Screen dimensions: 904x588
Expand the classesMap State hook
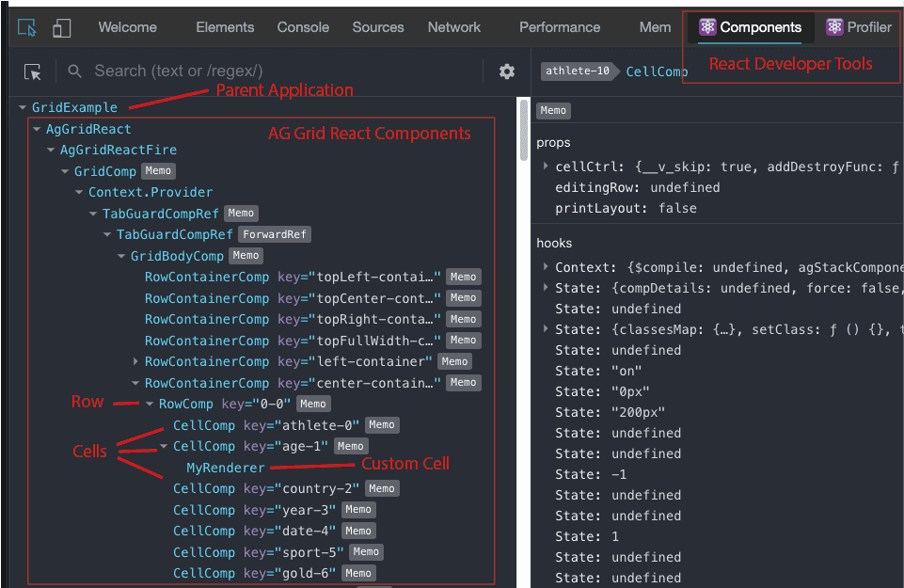coord(546,329)
